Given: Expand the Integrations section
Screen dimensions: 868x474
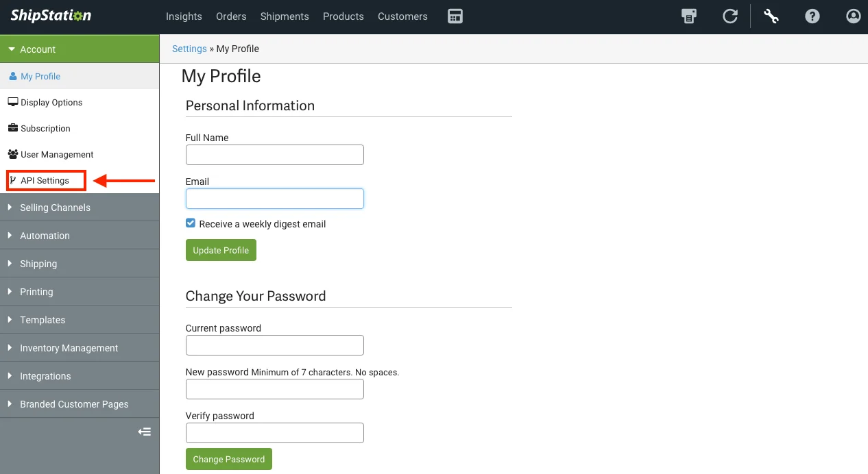Looking at the screenshot, I should point(80,376).
